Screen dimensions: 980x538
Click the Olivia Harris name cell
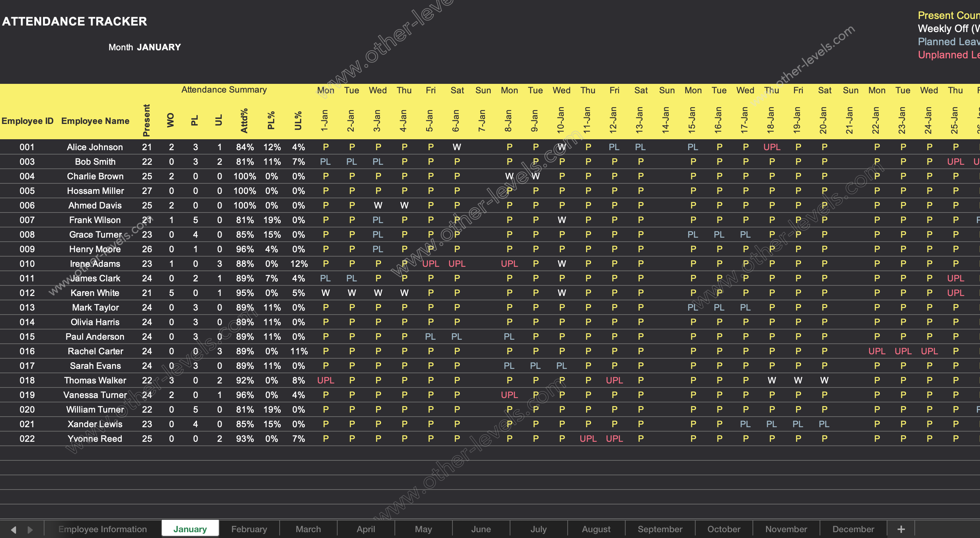95,322
